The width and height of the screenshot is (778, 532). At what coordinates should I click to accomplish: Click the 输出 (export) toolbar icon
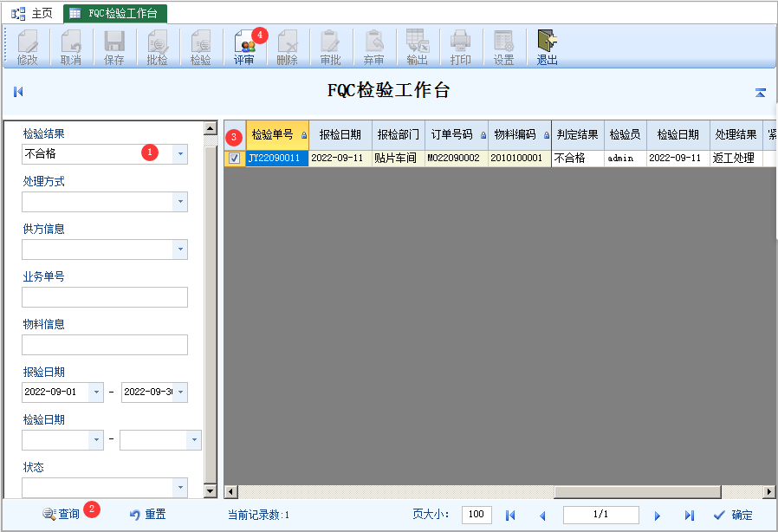tap(418, 47)
